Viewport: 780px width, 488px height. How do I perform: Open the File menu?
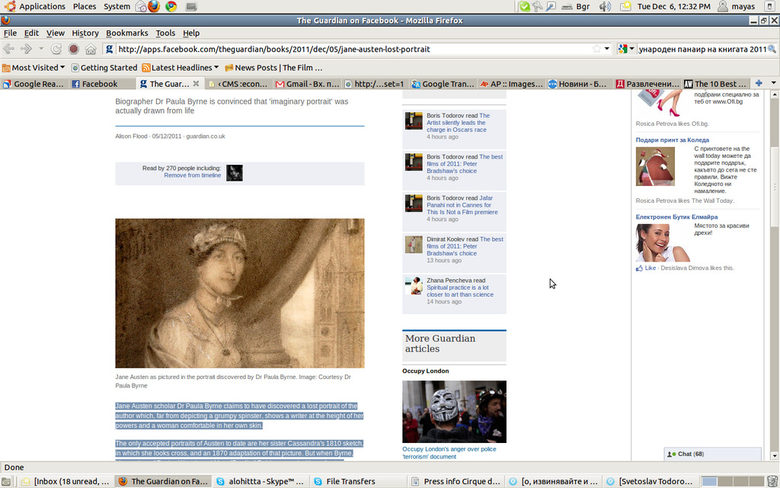point(10,33)
